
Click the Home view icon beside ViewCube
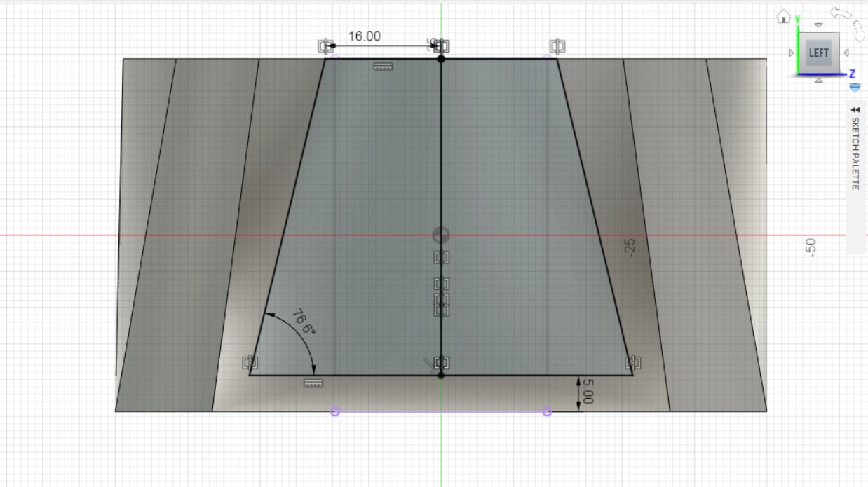(783, 18)
